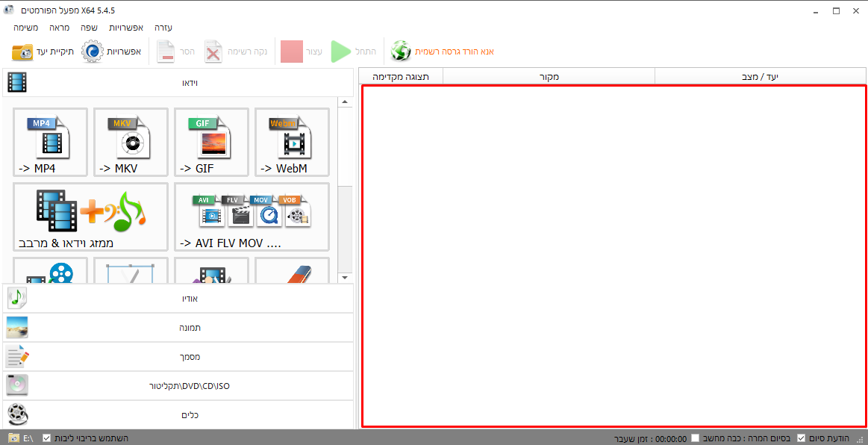Click the application icon in title bar
This screenshot has width=868, height=445.
pos(8,10)
